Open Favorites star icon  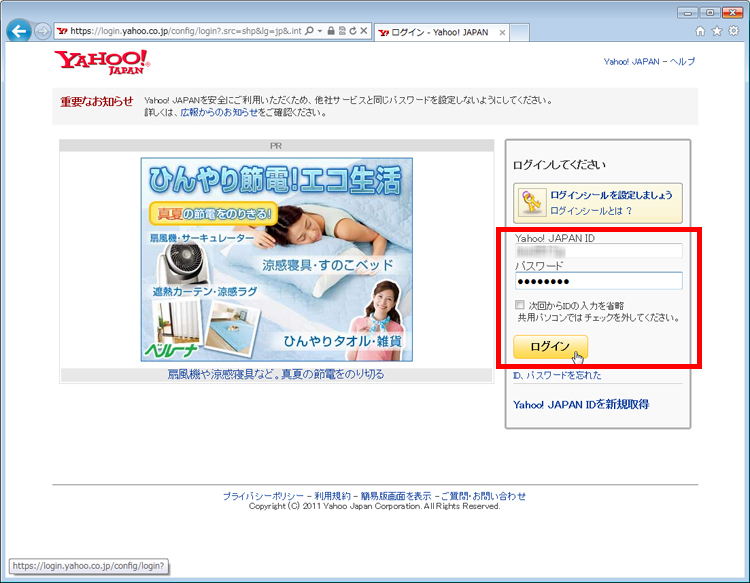point(717,32)
